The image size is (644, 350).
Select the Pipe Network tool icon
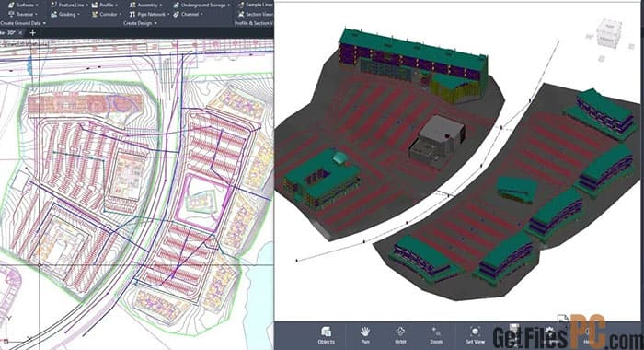(132, 14)
